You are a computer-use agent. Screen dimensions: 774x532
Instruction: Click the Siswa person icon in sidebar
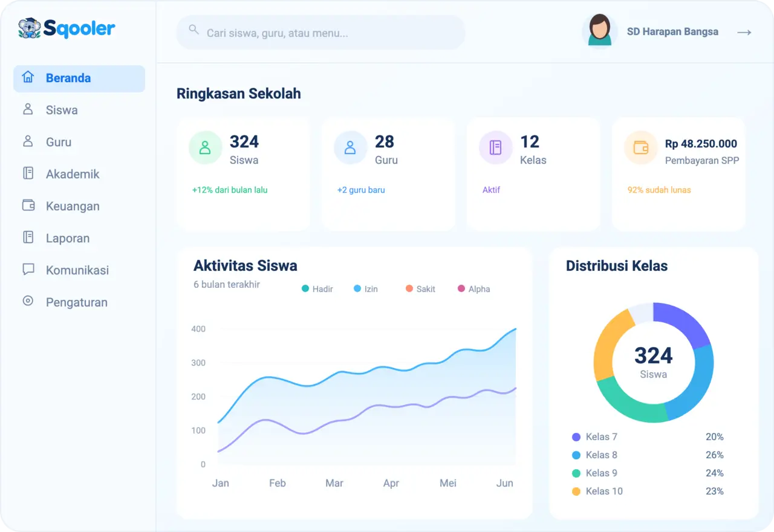28,109
